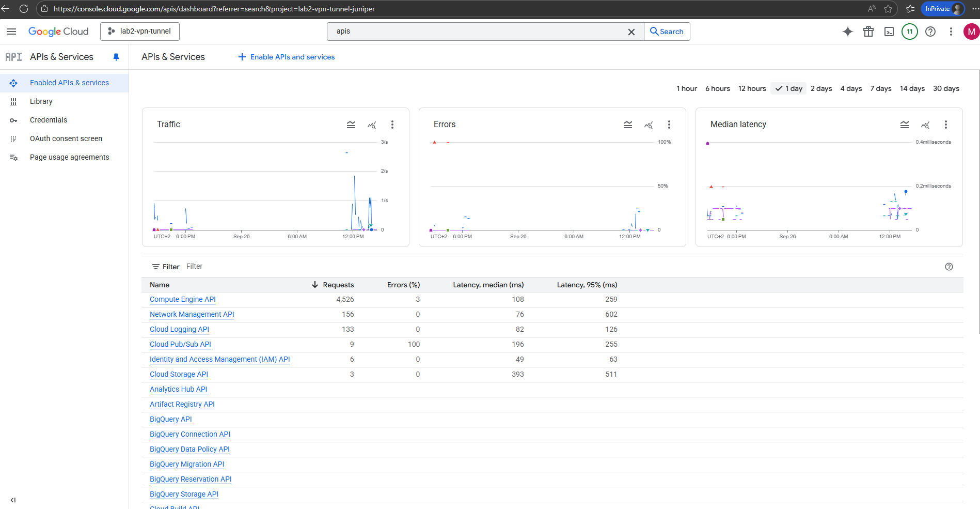Open Cloud Storage API link
Image resolution: width=980 pixels, height=509 pixels.
[179, 374]
